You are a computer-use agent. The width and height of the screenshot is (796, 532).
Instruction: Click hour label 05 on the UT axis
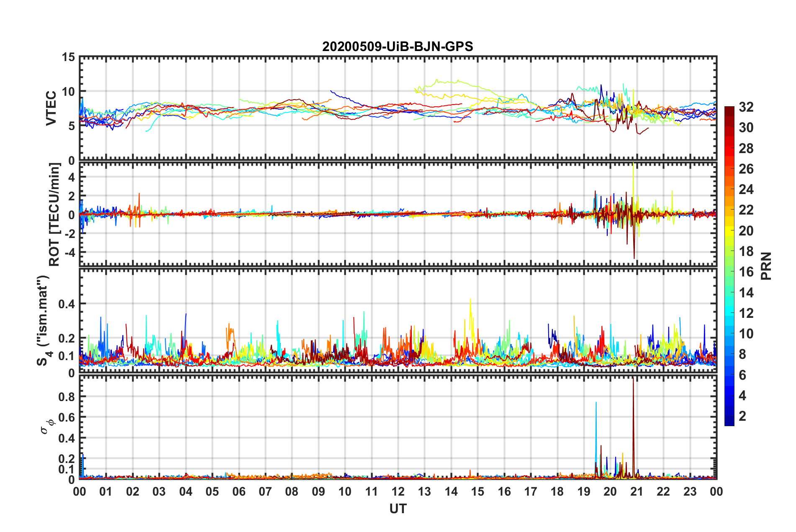pos(212,491)
